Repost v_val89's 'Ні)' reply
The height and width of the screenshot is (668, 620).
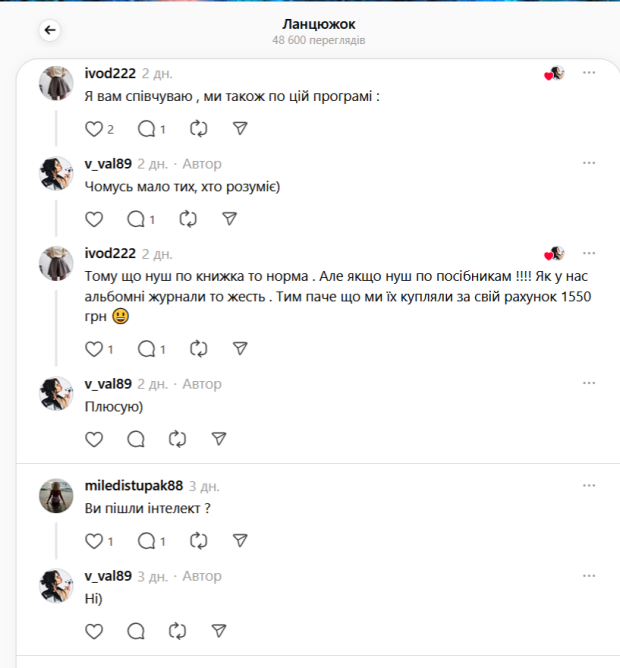[178, 631]
